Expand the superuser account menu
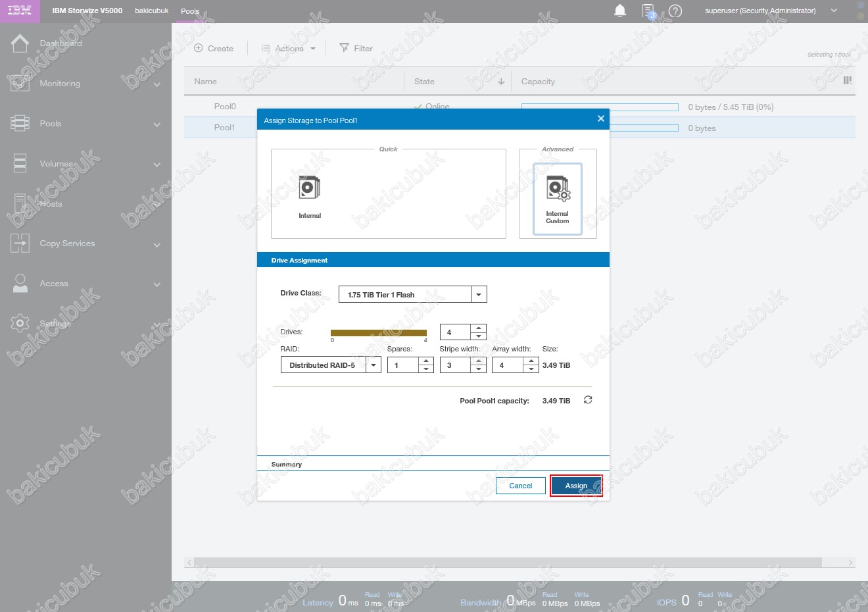The image size is (868, 612). pos(834,11)
